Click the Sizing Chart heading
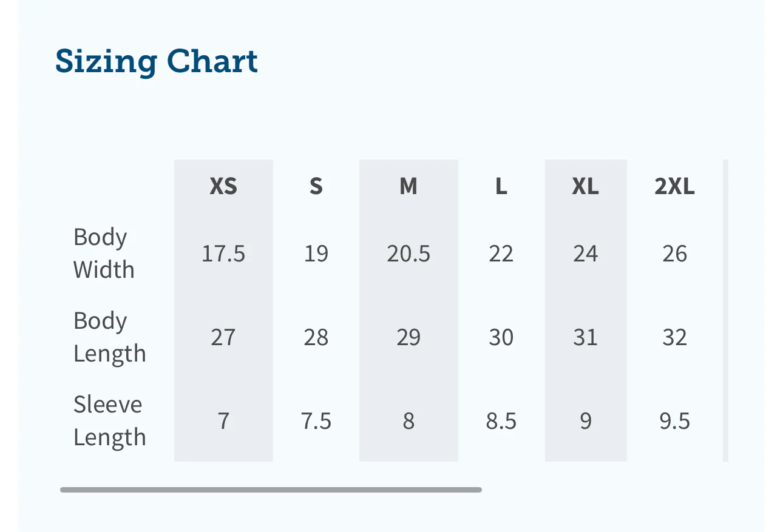Screen dimensions: 783x532 click(157, 61)
